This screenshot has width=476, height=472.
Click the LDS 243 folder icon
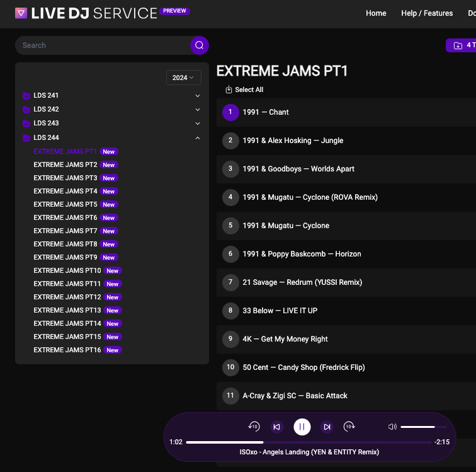[x=26, y=124]
